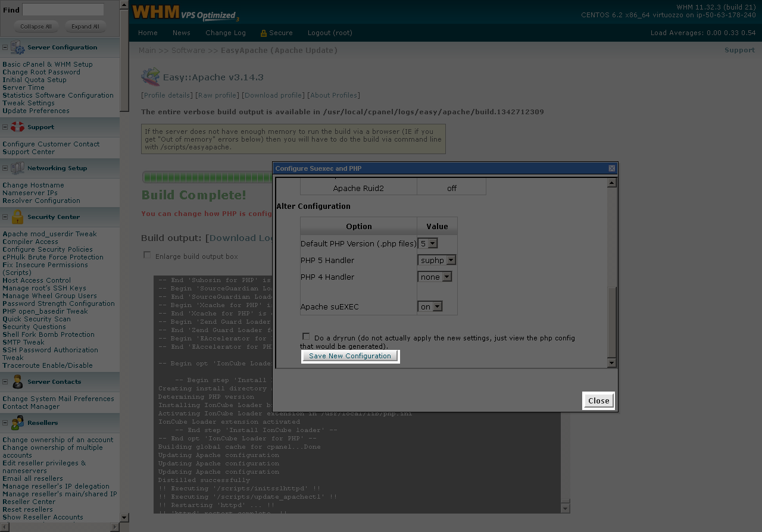This screenshot has width=762, height=532.
Task: Click the Server Configuration section icon
Action: [x=17, y=48]
